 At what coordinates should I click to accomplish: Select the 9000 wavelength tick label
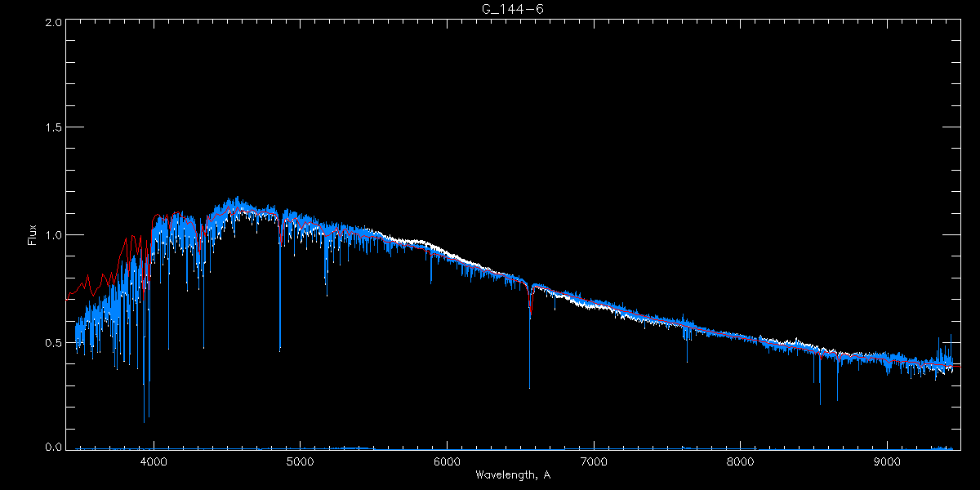[x=888, y=461]
